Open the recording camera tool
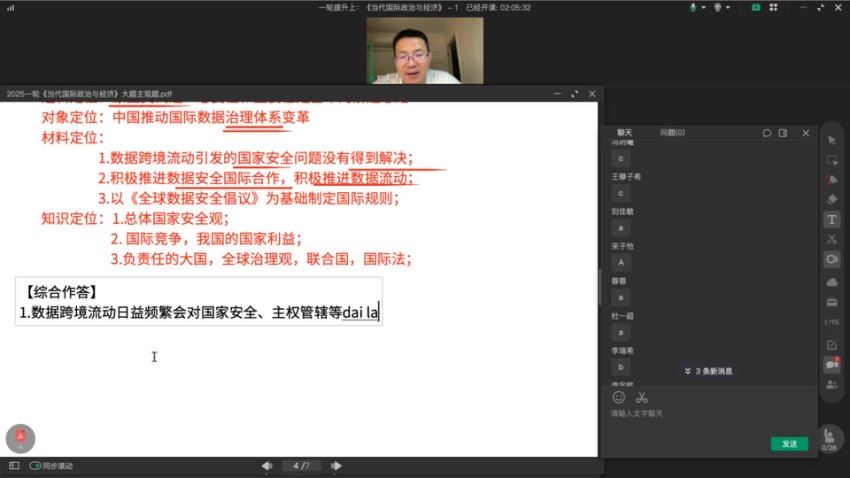 [832, 259]
